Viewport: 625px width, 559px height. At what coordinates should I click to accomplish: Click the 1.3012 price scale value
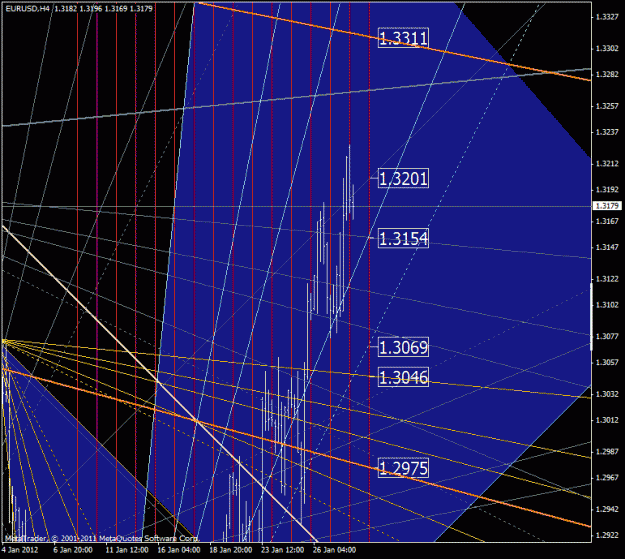[607, 420]
